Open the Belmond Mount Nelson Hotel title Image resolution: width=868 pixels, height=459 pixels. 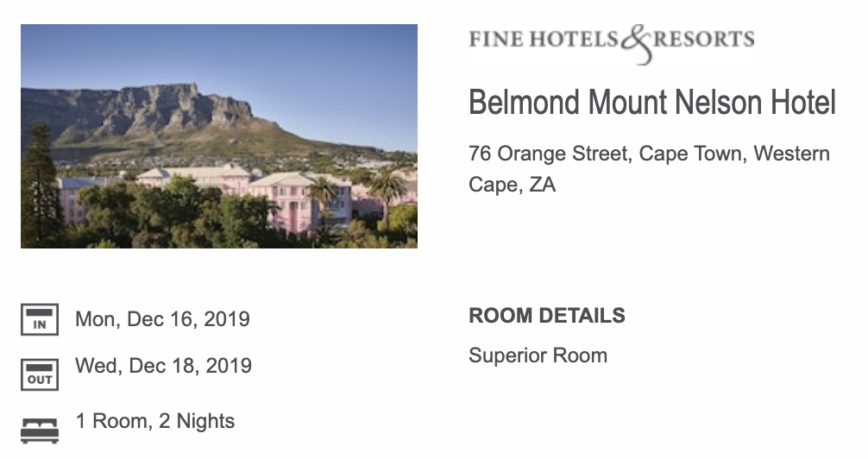[x=652, y=103]
